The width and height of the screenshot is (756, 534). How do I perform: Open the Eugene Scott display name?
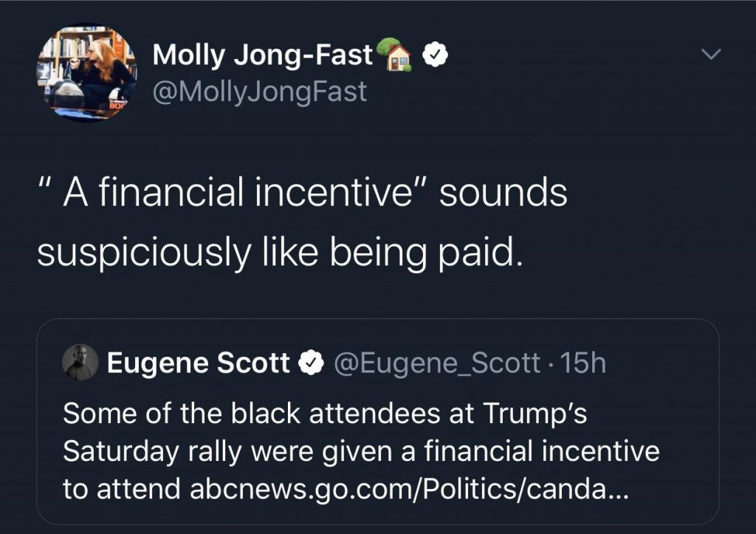[199, 363]
